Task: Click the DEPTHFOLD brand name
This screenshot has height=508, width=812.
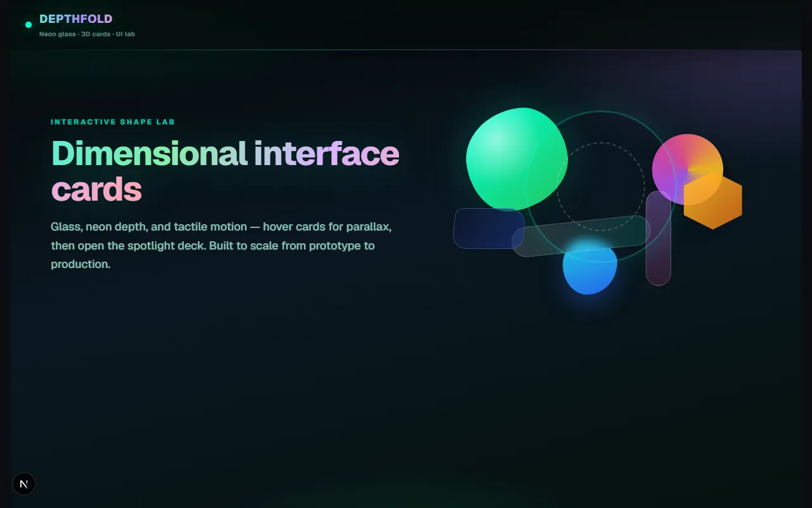Action: pyautogui.click(x=75, y=19)
